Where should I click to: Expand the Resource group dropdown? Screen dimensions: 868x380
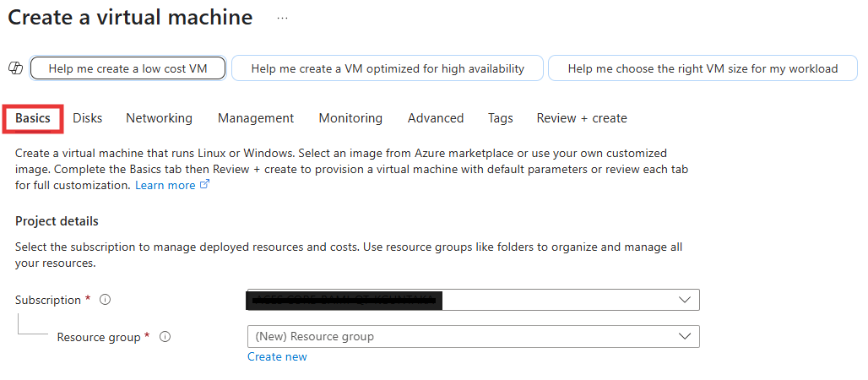(x=473, y=337)
